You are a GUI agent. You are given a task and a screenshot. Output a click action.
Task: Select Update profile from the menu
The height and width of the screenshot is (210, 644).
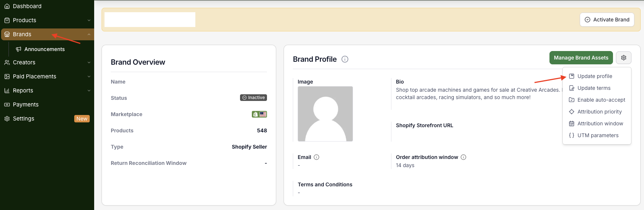tap(595, 76)
